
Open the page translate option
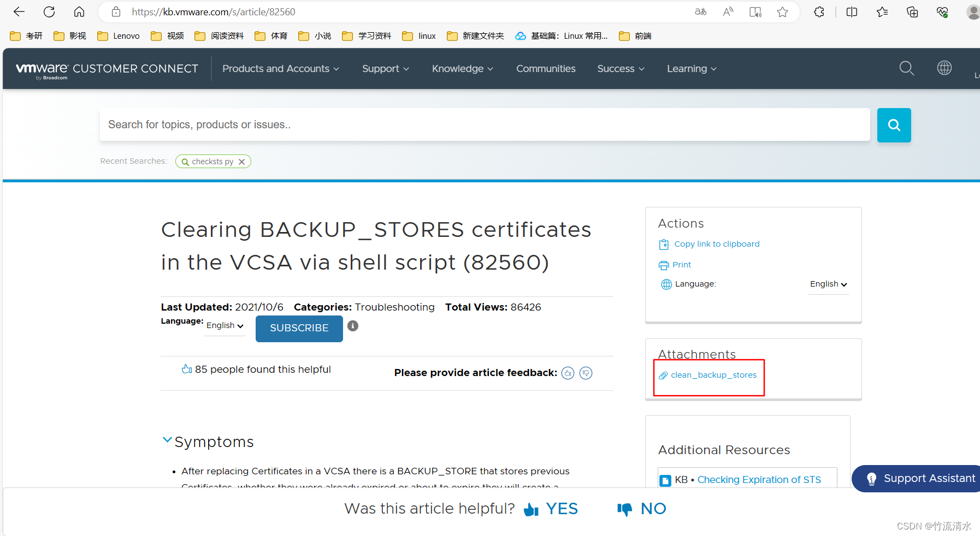coord(701,11)
